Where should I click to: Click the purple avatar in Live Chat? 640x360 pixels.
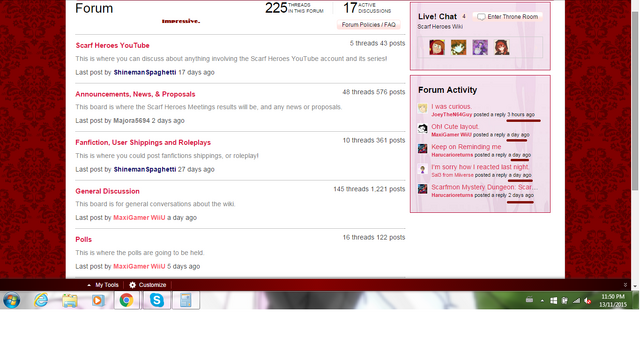[x=480, y=47]
